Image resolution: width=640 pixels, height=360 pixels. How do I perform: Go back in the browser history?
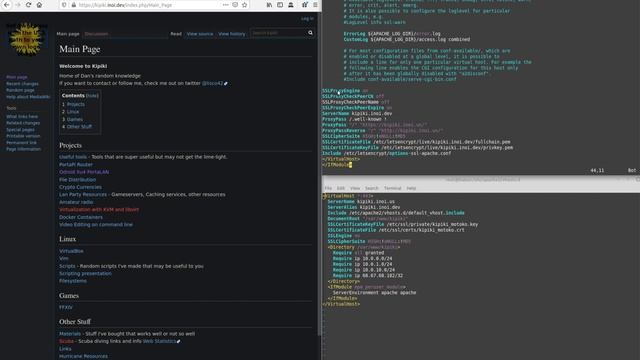(x=7, y=5)
